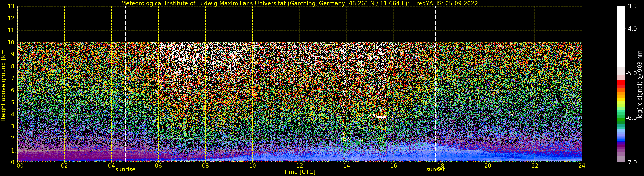644x176 pixels.
Task: Click the '13.' tick on the height axis
Action: [12, 6]
